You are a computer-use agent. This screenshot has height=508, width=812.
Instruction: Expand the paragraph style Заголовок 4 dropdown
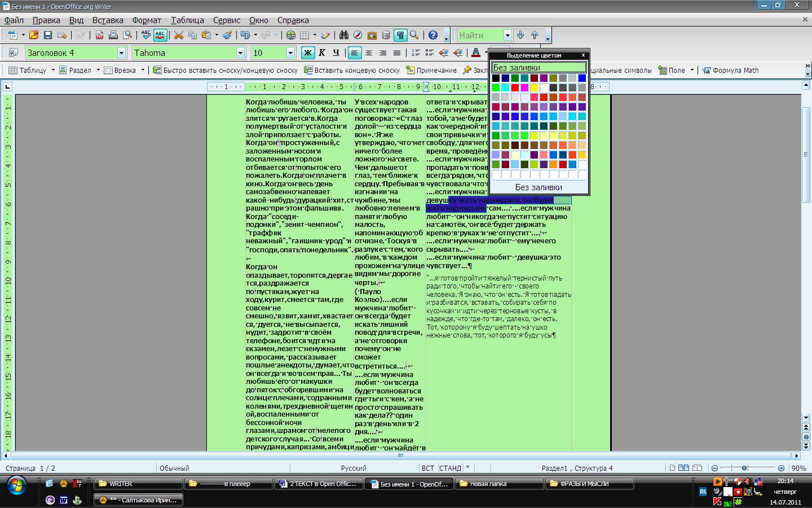121,52
